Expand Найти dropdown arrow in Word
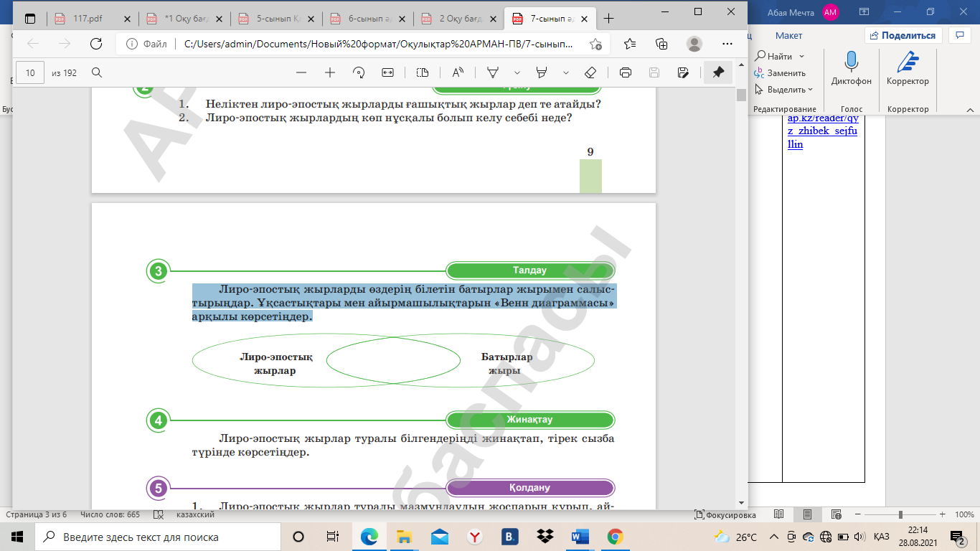Image resolution: width=980 pixels, height=551 pixels. click(x=801, y=56)
